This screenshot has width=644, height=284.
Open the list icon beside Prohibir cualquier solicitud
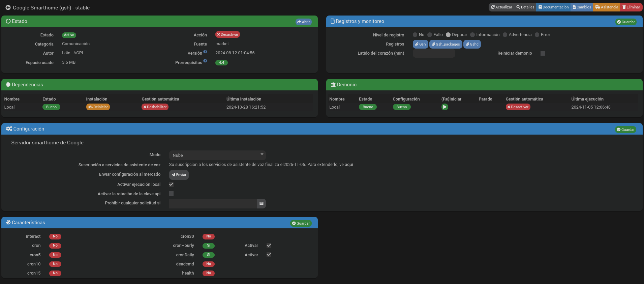coord(261,203)
